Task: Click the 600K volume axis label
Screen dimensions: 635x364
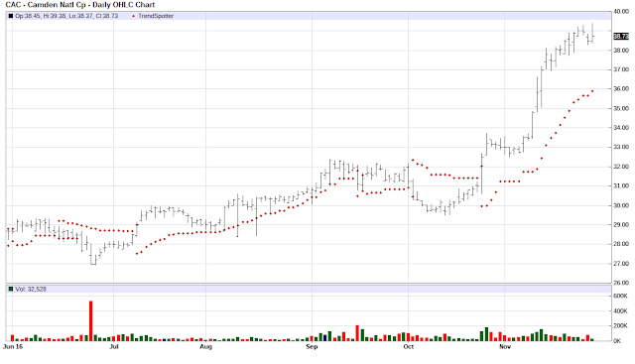Action: coord(620,296)
